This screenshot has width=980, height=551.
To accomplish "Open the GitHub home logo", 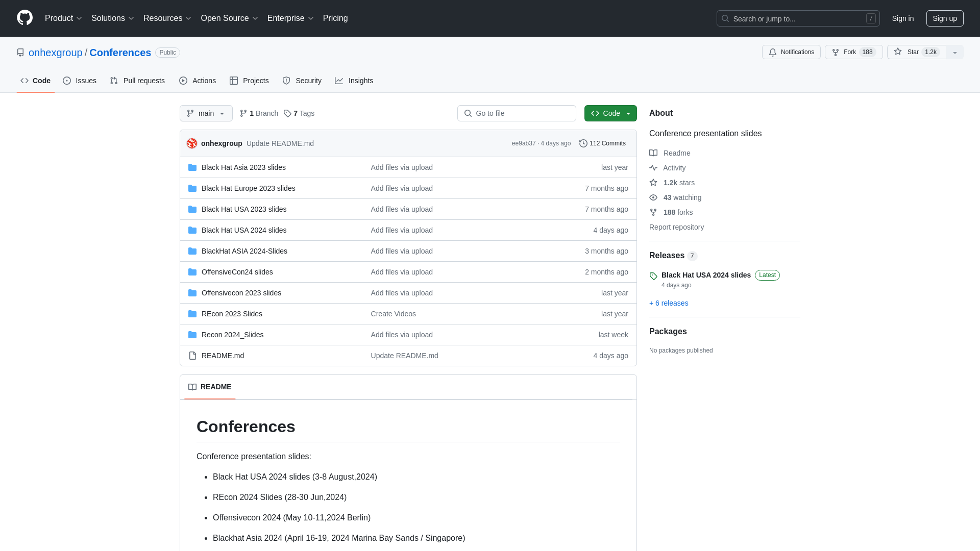I will (x=24, y=18).
